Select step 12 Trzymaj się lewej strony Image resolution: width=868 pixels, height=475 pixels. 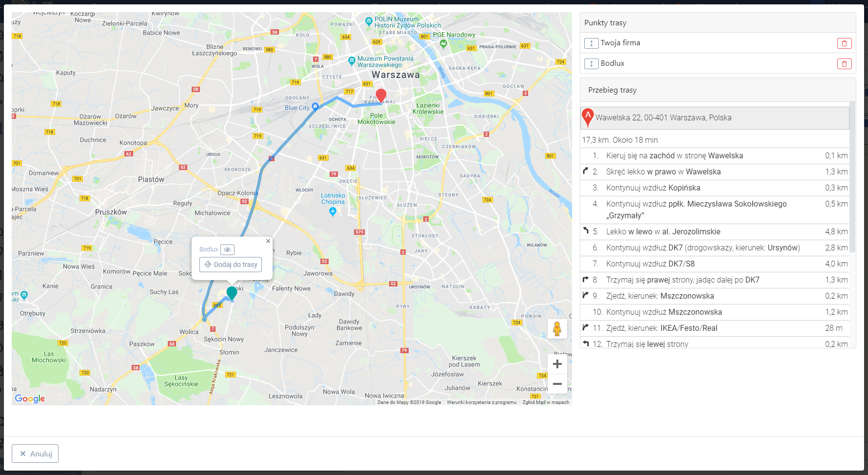[x=715, y=342]
